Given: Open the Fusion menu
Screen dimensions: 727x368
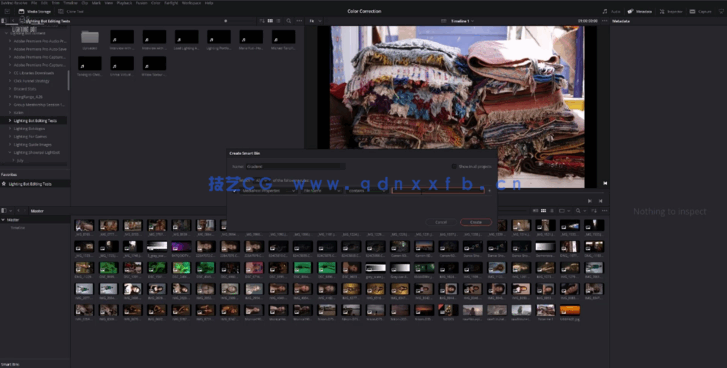Looking at the screenshot, I should [x=141, y=3].
